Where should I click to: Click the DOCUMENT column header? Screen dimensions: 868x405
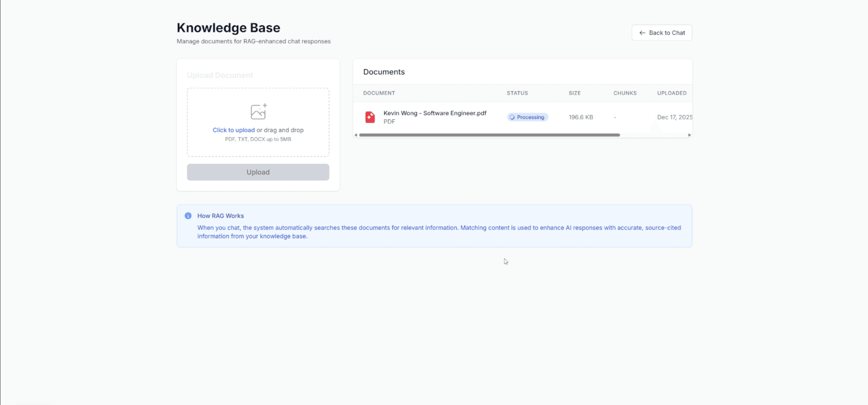379,93
